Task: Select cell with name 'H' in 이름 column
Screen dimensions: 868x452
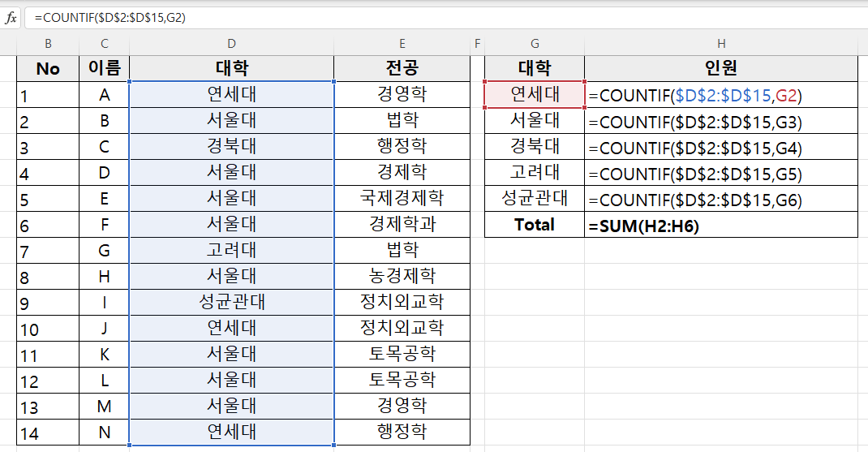Action: coord(104,277)
